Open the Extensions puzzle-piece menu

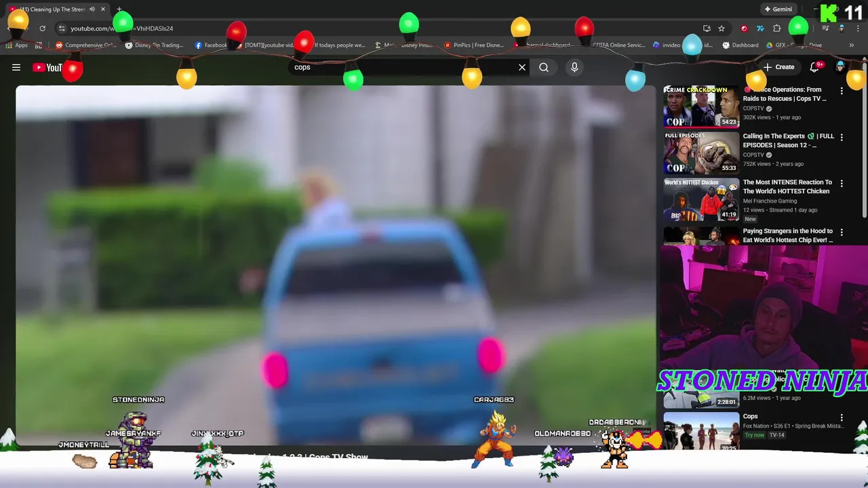pos(777,28)
